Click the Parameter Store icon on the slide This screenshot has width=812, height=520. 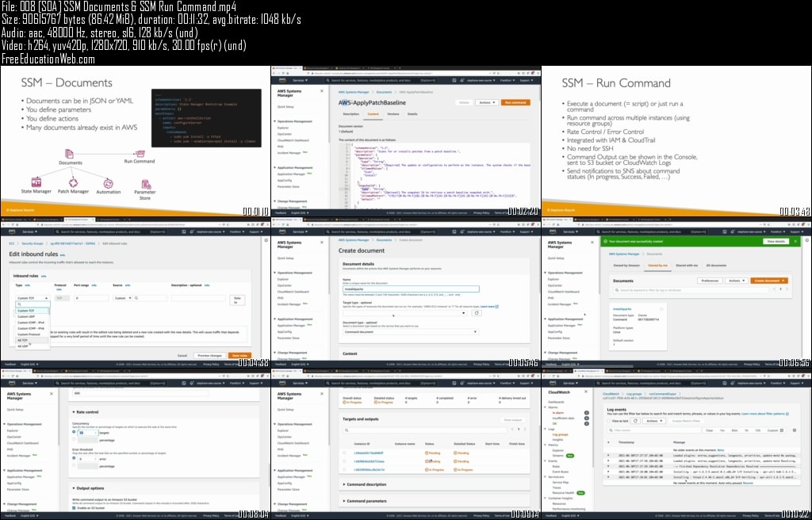pos(146,185)
